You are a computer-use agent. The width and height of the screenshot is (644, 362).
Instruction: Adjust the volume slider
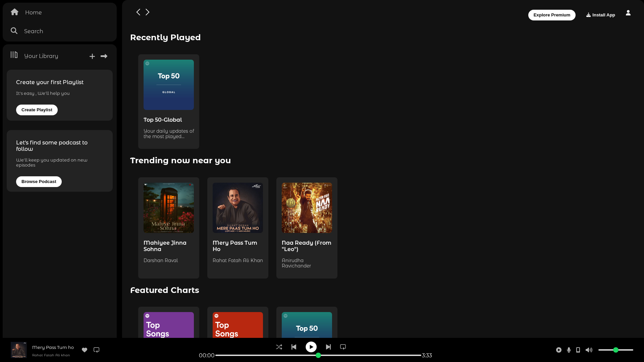[x=616, y=350]
